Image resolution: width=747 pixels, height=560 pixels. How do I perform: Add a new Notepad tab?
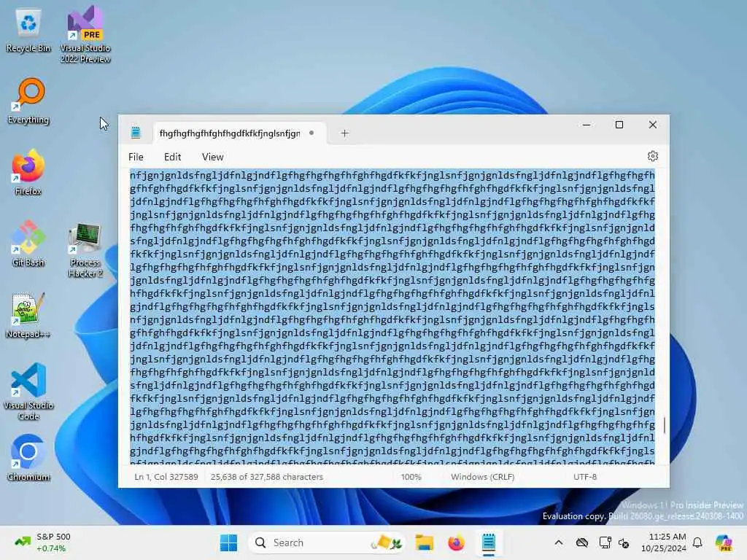(x=345, y=133)
